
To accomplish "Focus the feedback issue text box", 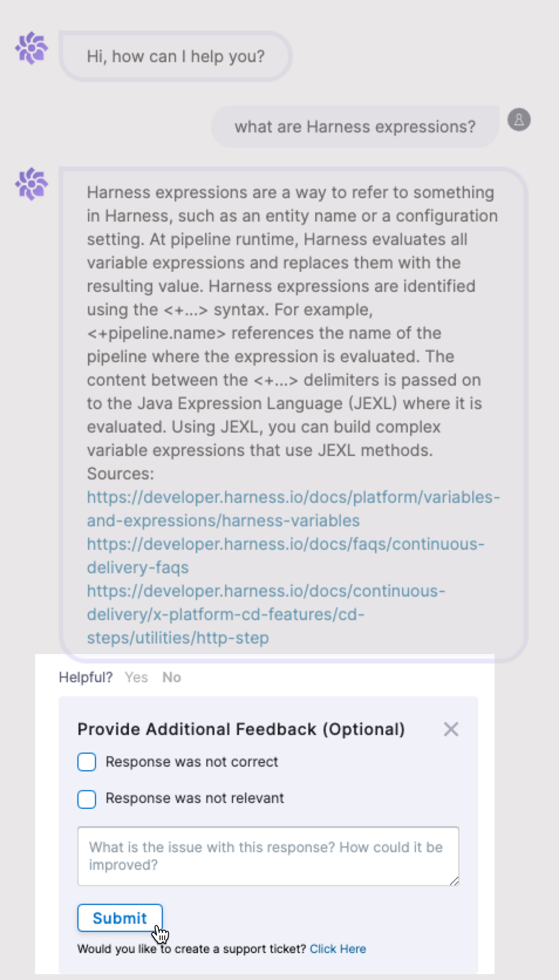I will pos(268,856).
